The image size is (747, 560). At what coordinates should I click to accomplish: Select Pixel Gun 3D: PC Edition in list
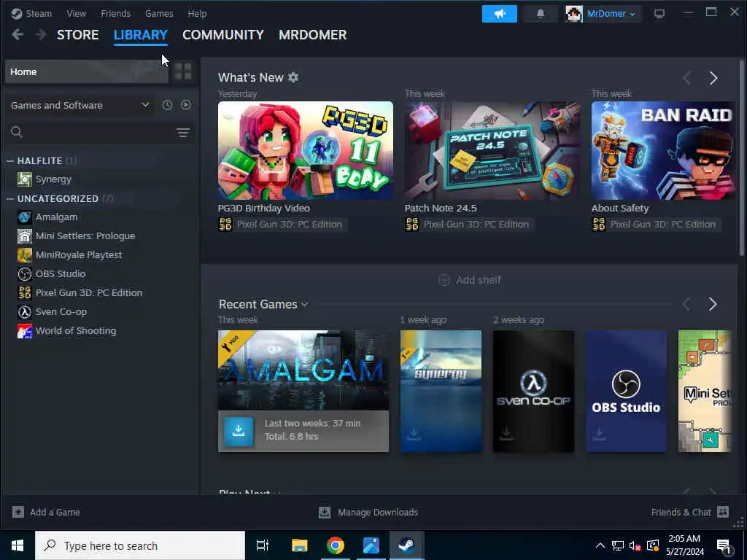[x=88, y=293]
